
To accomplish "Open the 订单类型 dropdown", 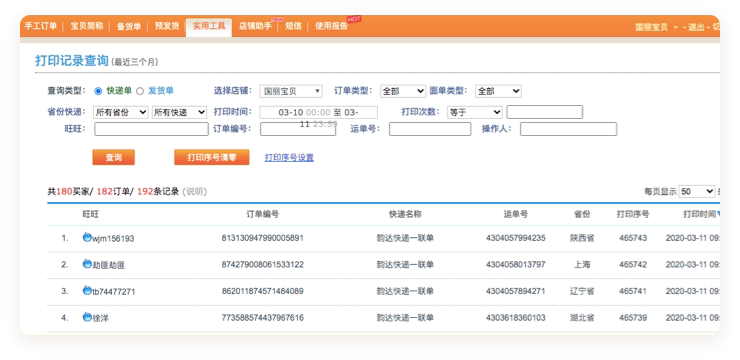I will click(x=403, y=91).
